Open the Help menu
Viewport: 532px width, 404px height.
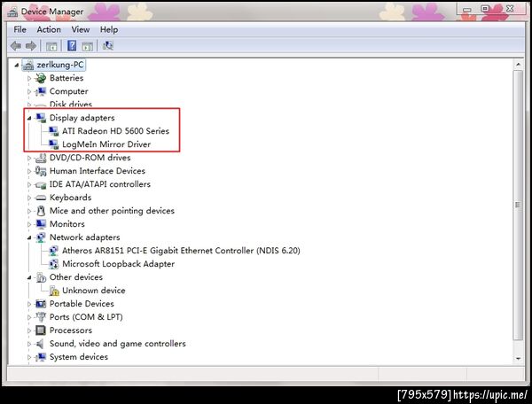point(109,30)
